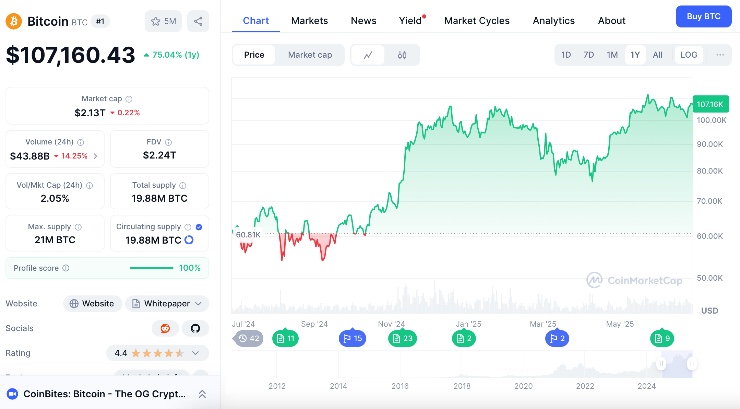Click the blue flag marker labeled 15
740x409 pixels.
(353, 338)
